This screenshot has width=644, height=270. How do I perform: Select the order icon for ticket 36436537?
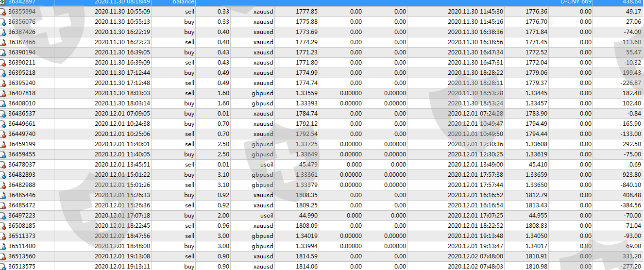coord(3,114)
